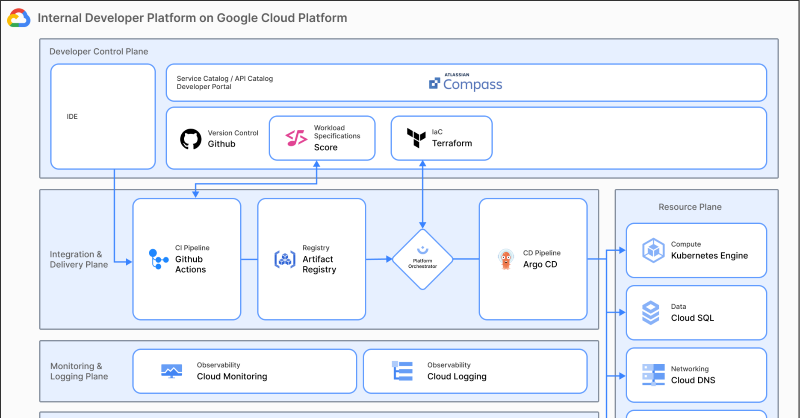Click the Integration & Delivery Plane label
This screenshot has height=418, width=800.
pyautogui.click(x=79, y=259)
